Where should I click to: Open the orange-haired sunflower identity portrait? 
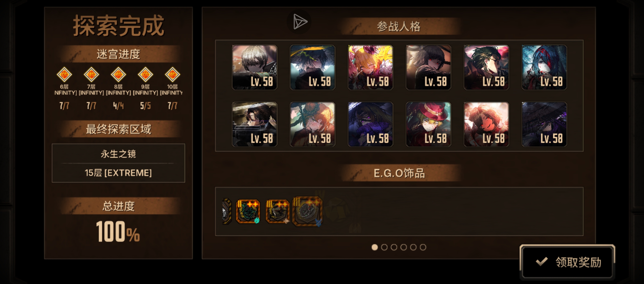click(x=312, y=124)
